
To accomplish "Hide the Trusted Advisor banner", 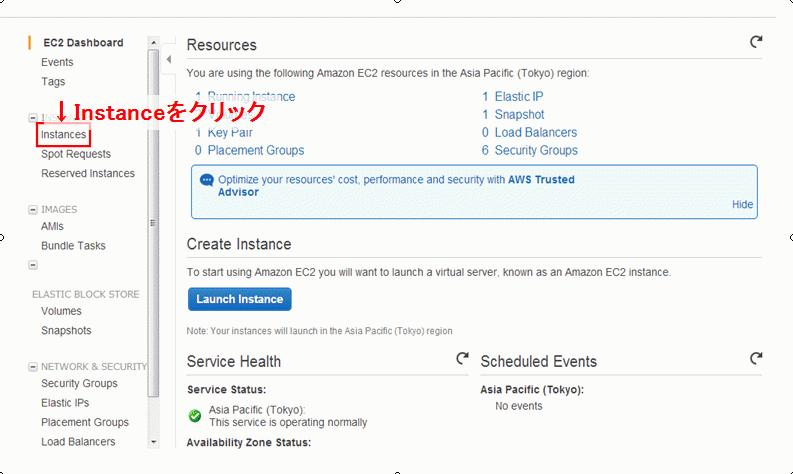I will [x=742, y=204].
